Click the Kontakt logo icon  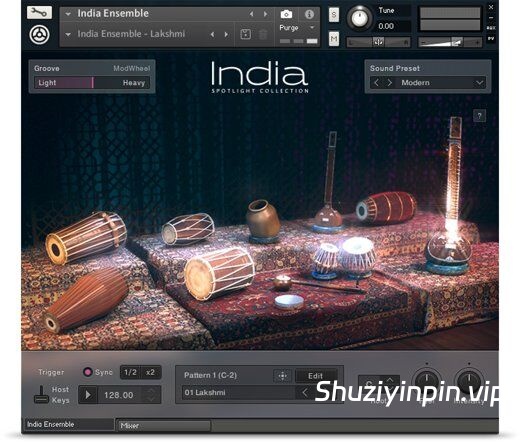click(x=39, y=35)
